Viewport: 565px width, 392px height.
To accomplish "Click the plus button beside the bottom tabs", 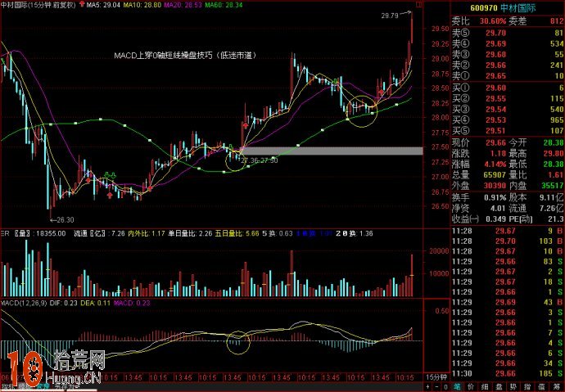I will coord(428,387).
